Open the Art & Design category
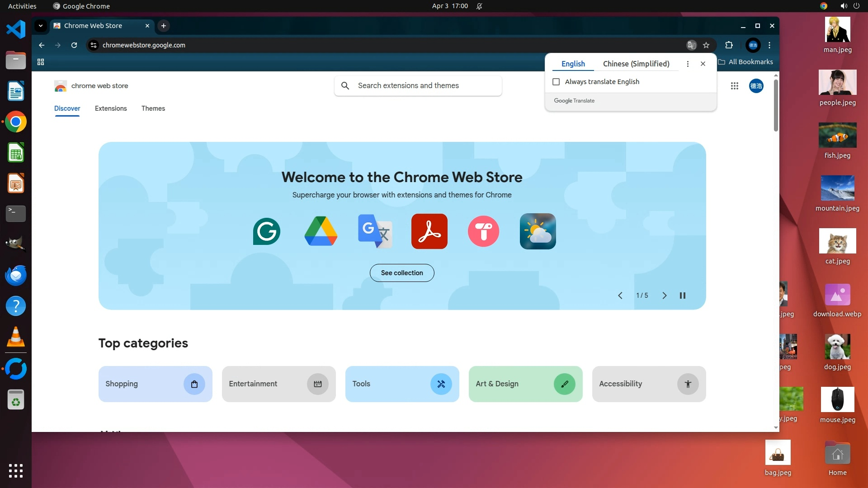Screen dimensions: 868x488 click(525, 384)
